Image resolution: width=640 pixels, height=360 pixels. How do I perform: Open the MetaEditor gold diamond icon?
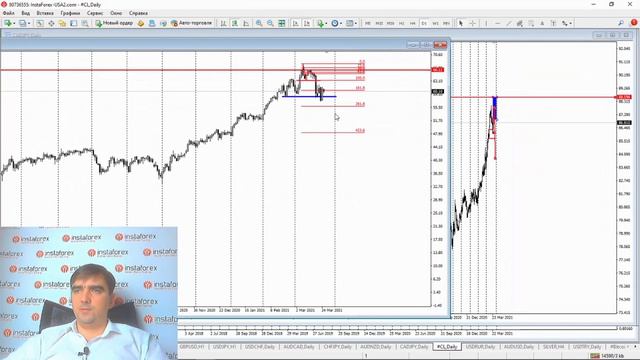[141, 23]
